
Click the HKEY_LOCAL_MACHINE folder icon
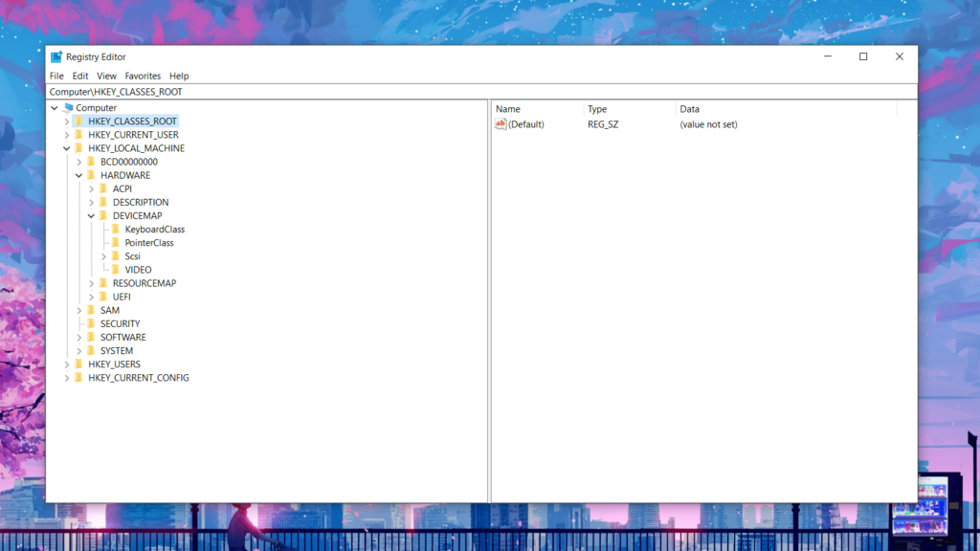pyautogui.click(x=78, y=148)
